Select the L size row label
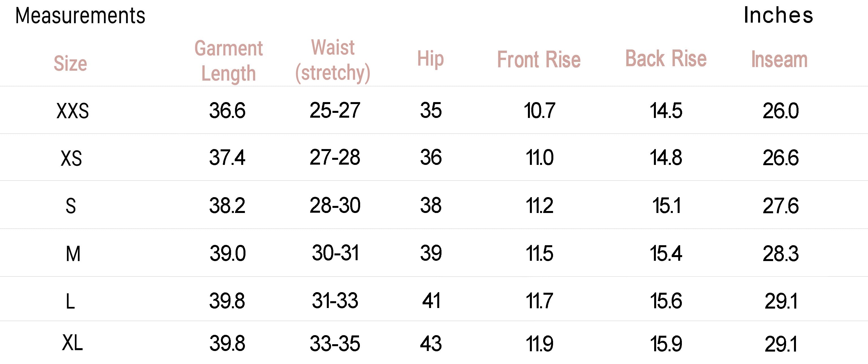The image size is (868, 364). (70, 301)
